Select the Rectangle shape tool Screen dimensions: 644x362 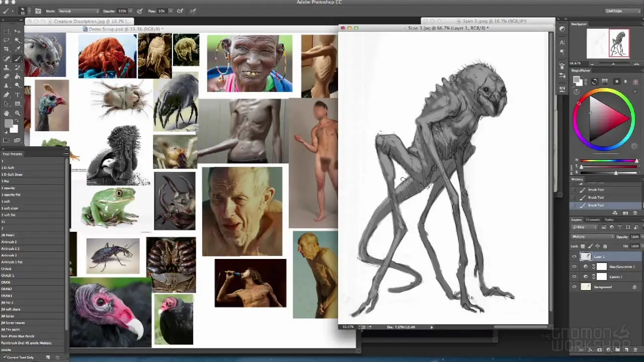click(x=17, y=104)
